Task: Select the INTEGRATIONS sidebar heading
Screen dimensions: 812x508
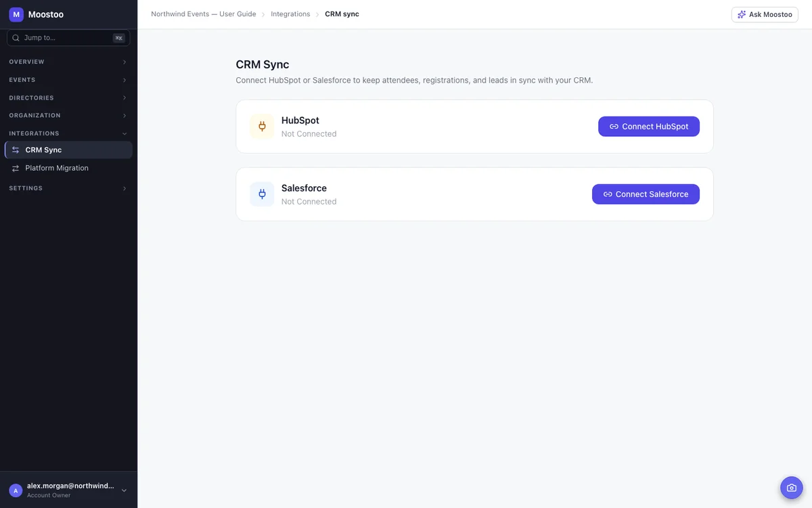Action: coord(34,133)
